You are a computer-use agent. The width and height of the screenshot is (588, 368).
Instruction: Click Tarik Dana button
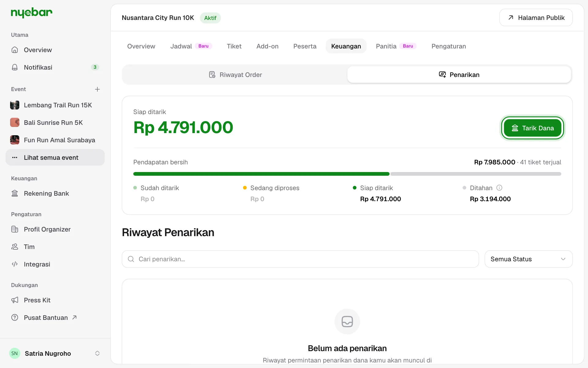[x=533, y=128]
